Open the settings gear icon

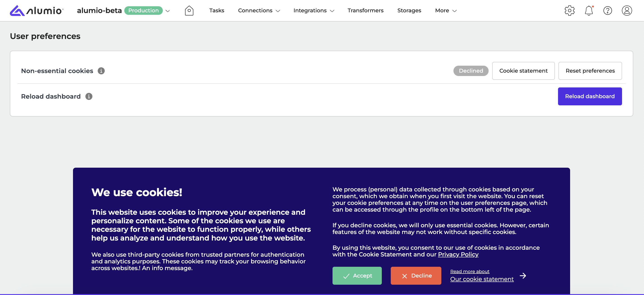click(569, 11)
